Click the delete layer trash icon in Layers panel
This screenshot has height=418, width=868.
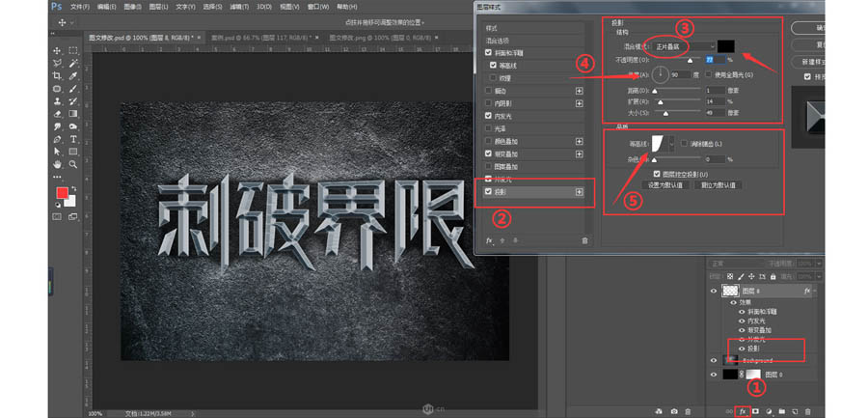807,411
